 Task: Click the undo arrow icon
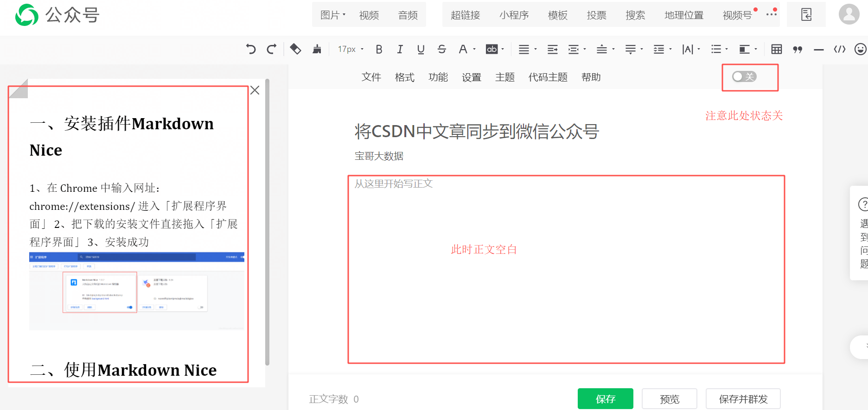tap(251, 49)
